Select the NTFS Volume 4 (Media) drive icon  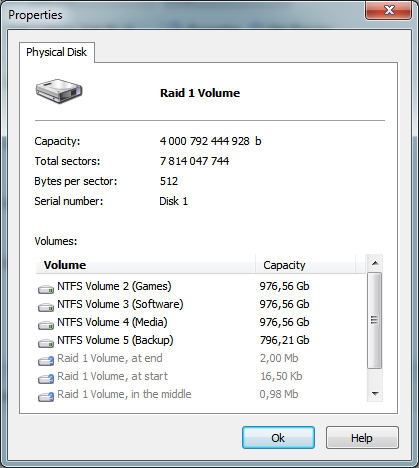click(x=46, y=325)
